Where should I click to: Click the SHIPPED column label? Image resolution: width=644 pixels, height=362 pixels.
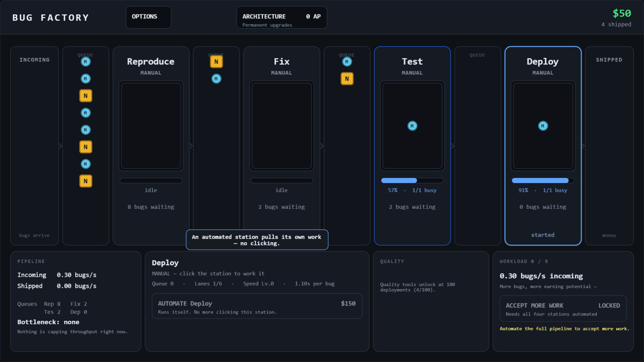coord(609,60)
